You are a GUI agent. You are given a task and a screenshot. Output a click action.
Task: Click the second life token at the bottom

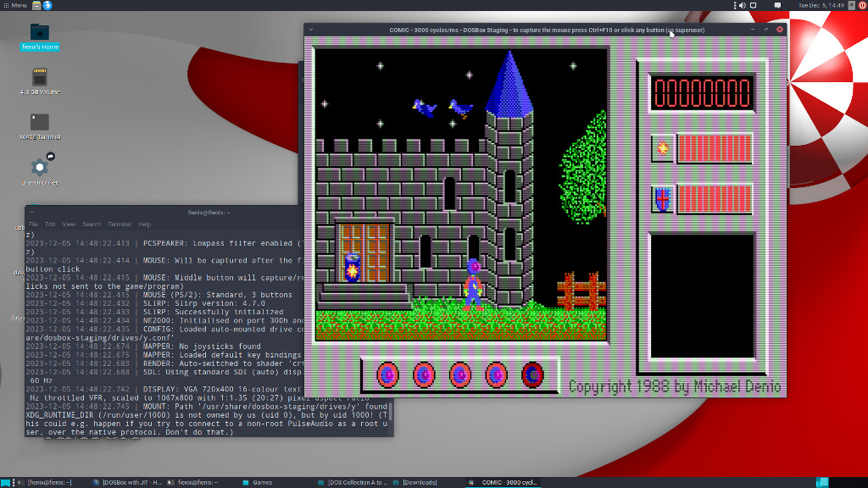click(x=424, y=375)
